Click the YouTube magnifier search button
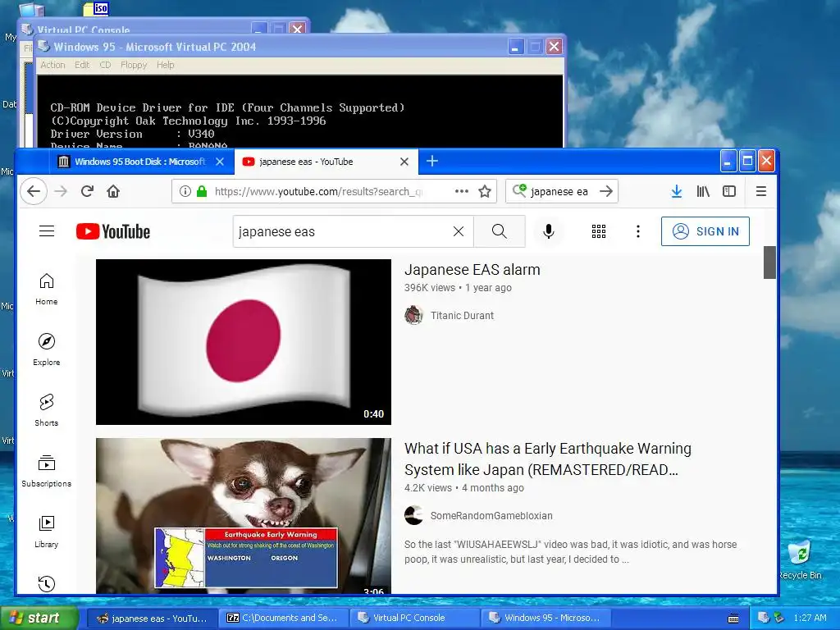The height and width of the screenshot is (630, 840). pyautogui.click(x=500, y=231)
